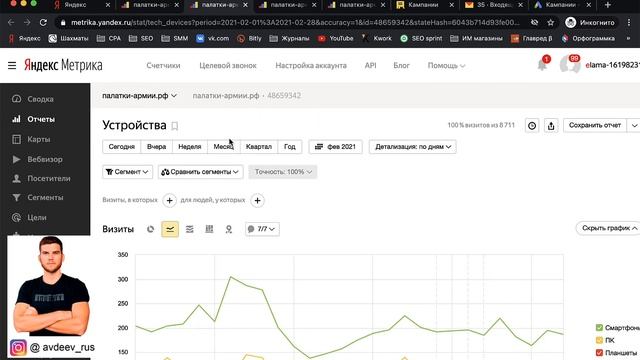Image resolution: width=640 pixels, height=360 pixels.
Task: Go back in browser history
Action: (x=11, y=22)
